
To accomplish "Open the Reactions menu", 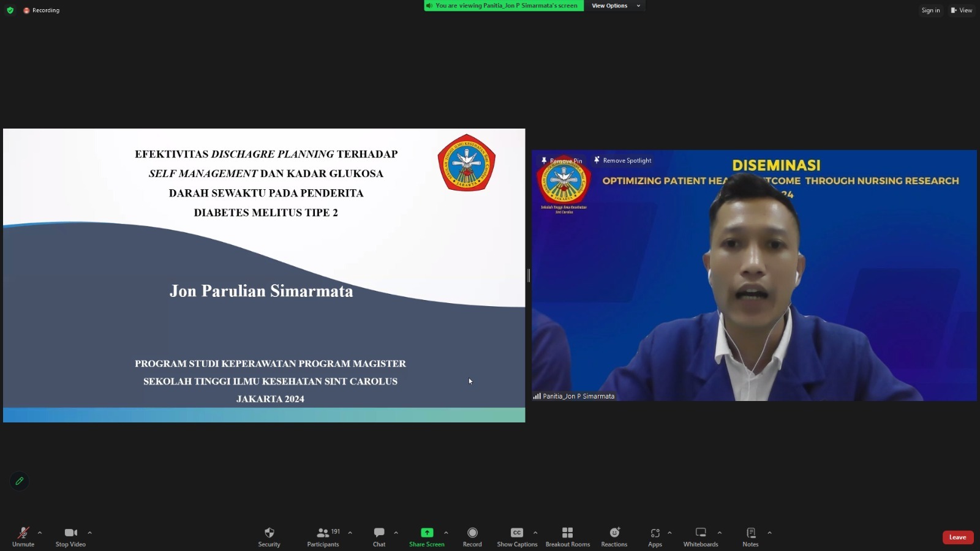I will 614,533.
